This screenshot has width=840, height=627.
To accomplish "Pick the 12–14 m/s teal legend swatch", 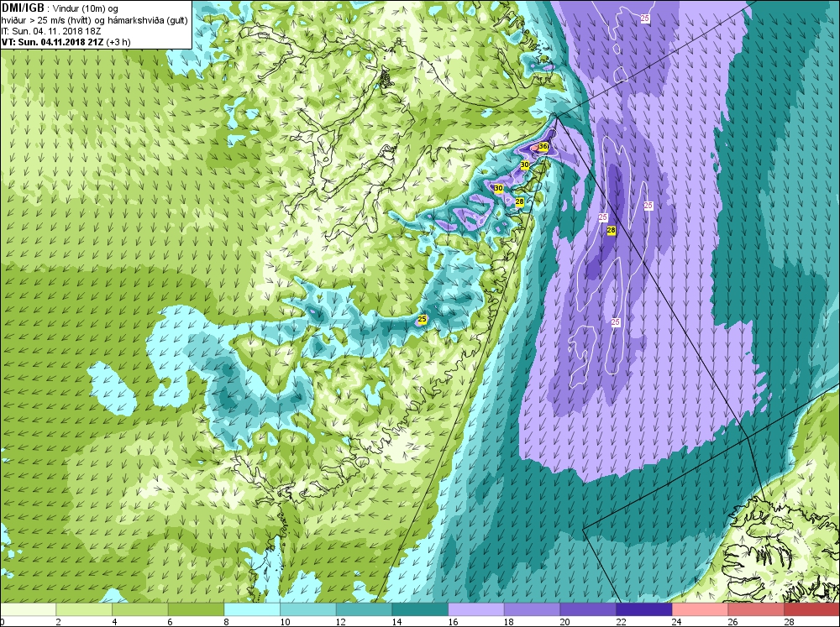I will coord(364,609).
